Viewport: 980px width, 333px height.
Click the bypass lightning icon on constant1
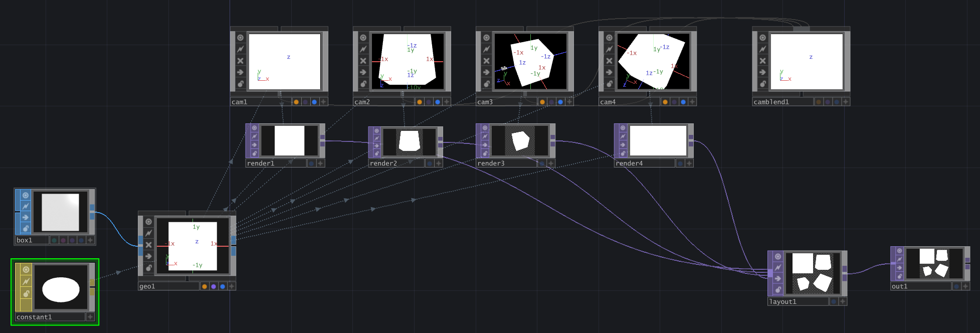(x=26, y=281)
